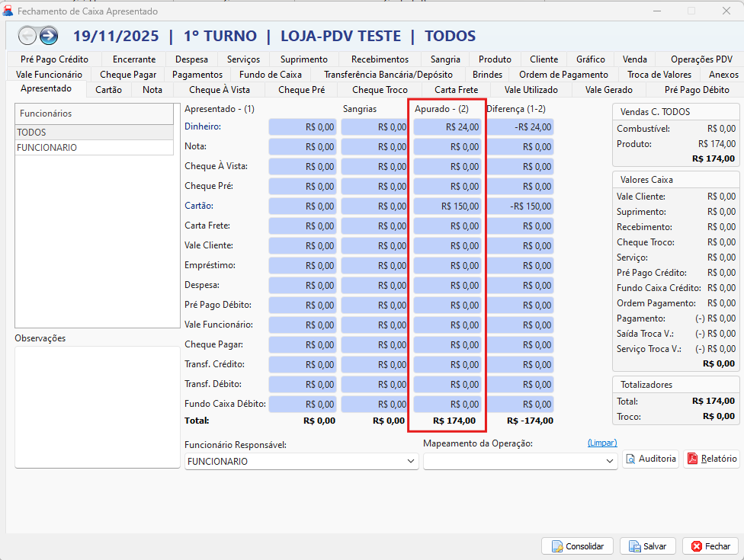
Task: Close the form with Fechar button
Action: click(x=710, y=546)
